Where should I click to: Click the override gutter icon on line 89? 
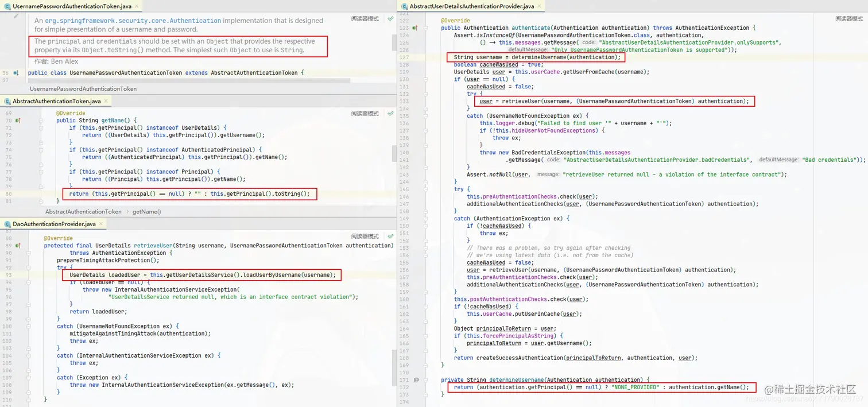pos(17,246)
